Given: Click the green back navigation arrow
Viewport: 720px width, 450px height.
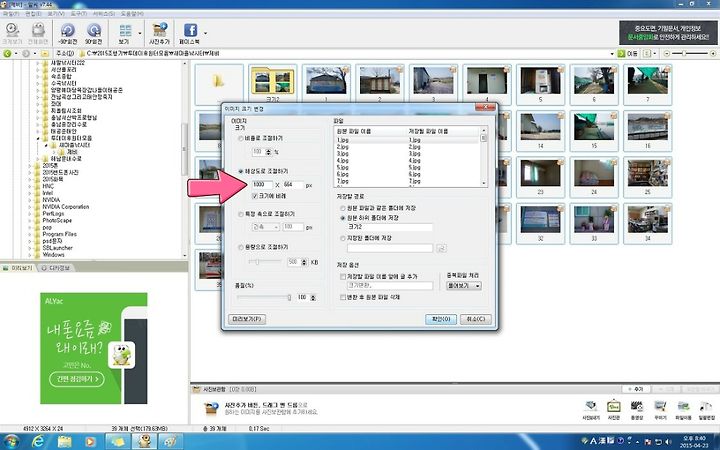Looking at the screenshot, I should pyautogui.click(x=7, y=54).
